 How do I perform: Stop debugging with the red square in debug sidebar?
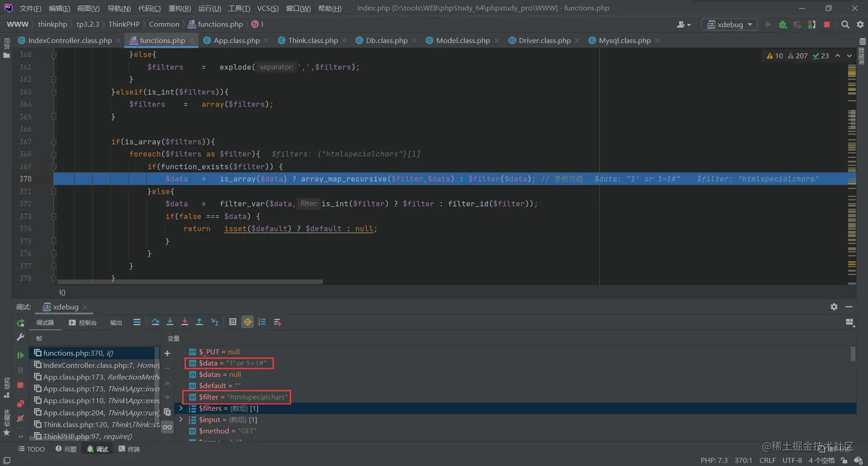[x=21, y=385]
